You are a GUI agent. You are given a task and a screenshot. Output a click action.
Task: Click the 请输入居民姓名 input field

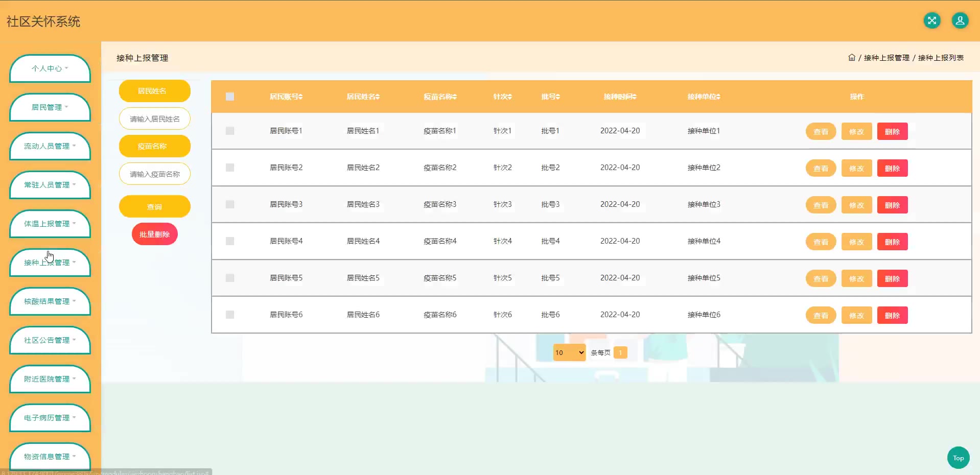[x=154, y=119]
